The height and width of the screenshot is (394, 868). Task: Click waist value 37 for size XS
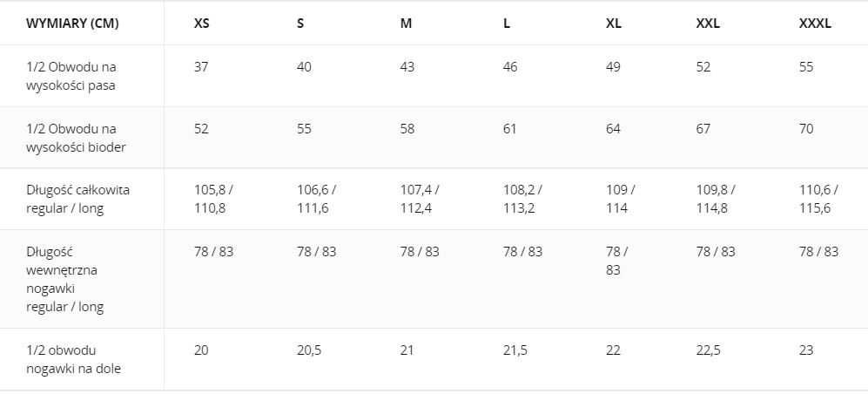[201, 67]
